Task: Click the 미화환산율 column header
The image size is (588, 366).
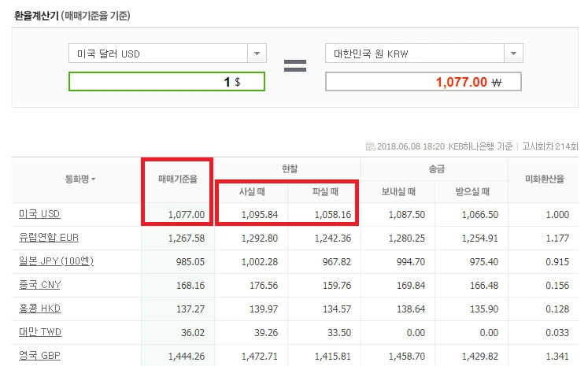Action: point(545,179)
